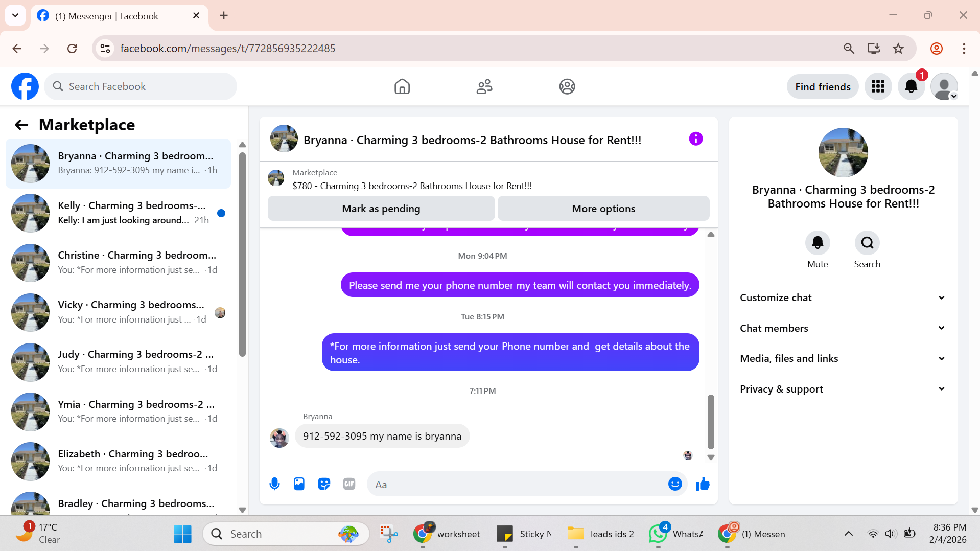Open the browser zoom magnifier icon

coord(849,49)
